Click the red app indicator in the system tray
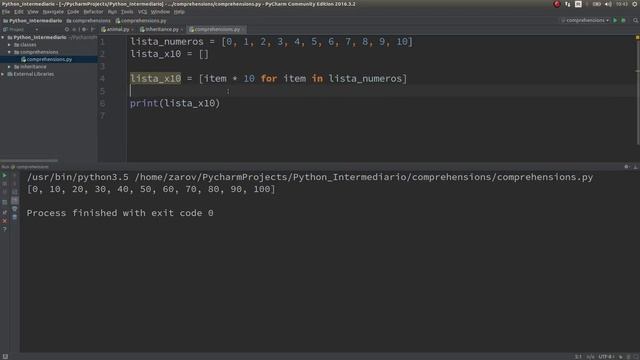 point(557,4)
